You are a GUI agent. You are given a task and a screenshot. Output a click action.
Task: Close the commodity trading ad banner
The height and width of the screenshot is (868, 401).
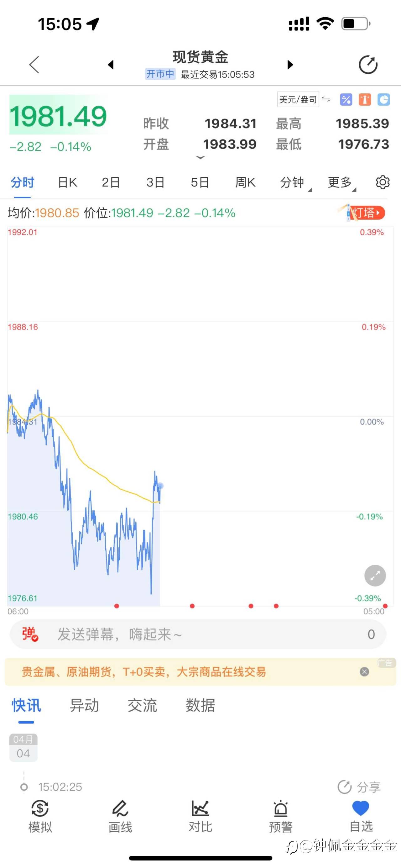[364, 671]
